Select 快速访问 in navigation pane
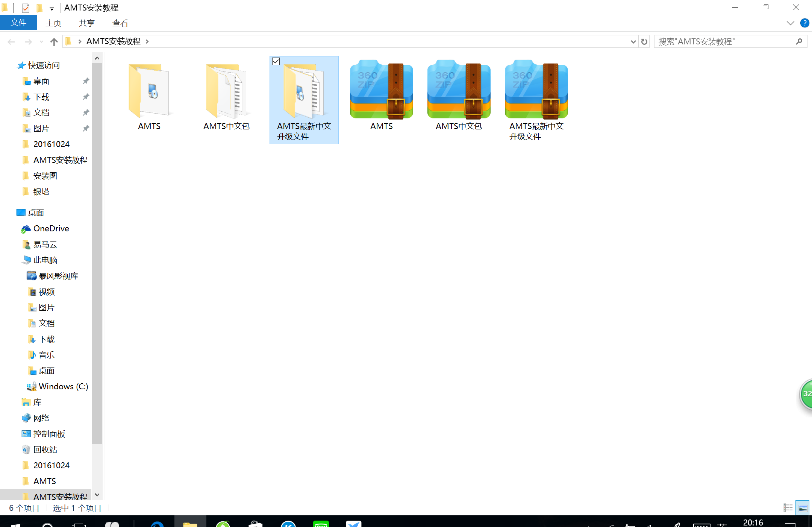 tap(38, 65)
